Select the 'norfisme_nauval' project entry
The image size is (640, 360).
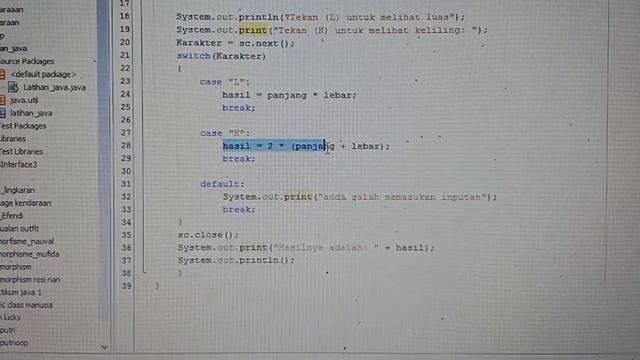(x=27, y=241)
